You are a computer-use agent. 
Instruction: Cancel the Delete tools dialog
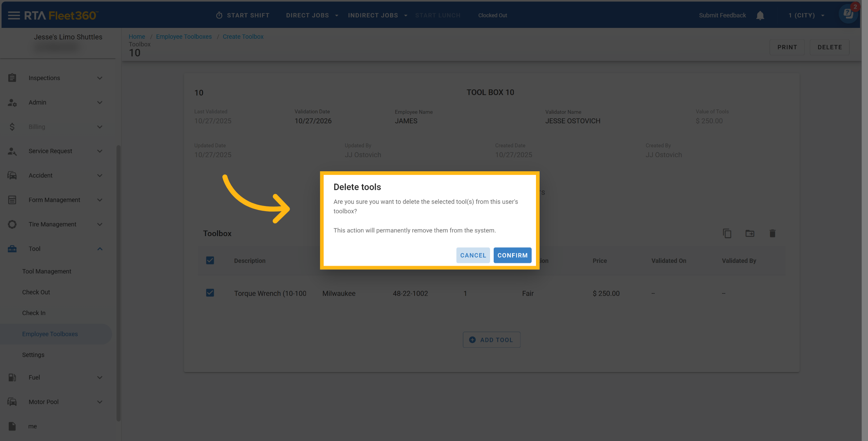click(x=473, y=255)
